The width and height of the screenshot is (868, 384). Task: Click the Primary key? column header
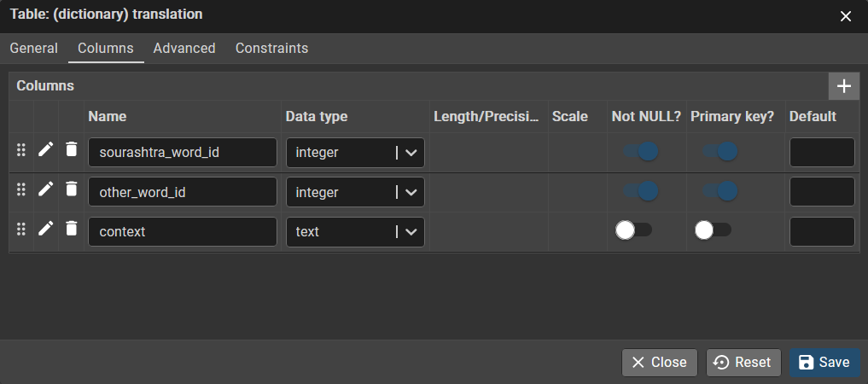732,116
